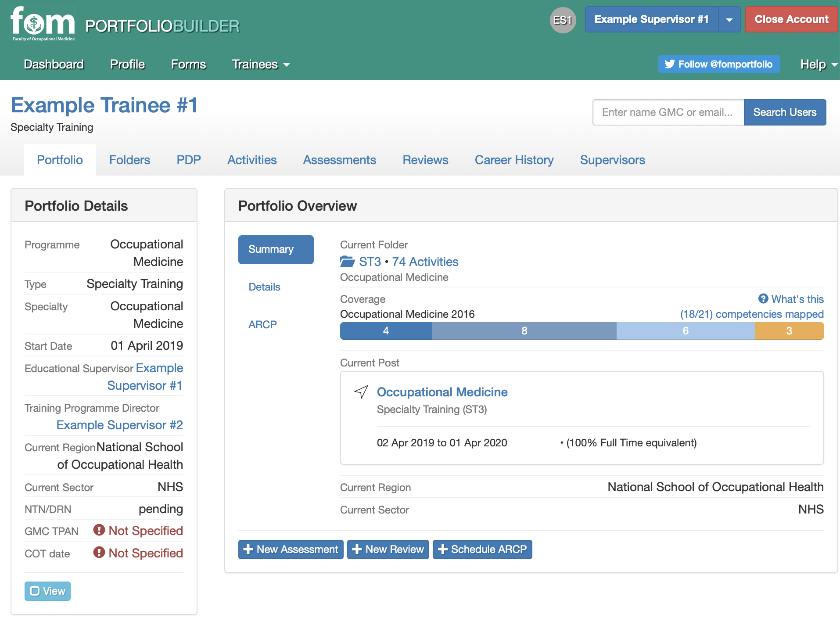Click the (100% Full Time equivalent) text
Screen dimensions: 840x625
632,442
